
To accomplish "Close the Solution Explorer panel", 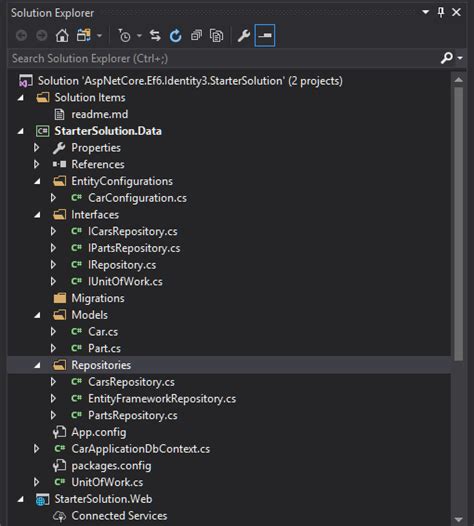I will pyautogui.click(x=456, y=12).
